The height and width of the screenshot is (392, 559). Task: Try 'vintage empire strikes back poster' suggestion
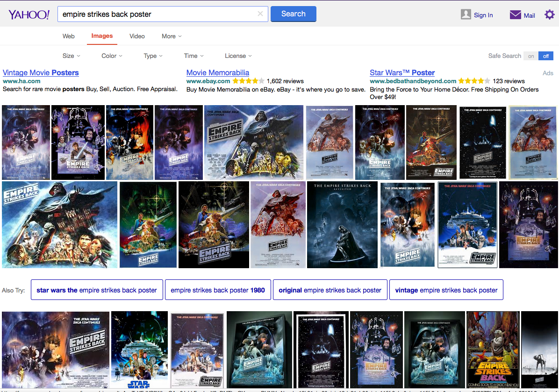coord(446,290)
